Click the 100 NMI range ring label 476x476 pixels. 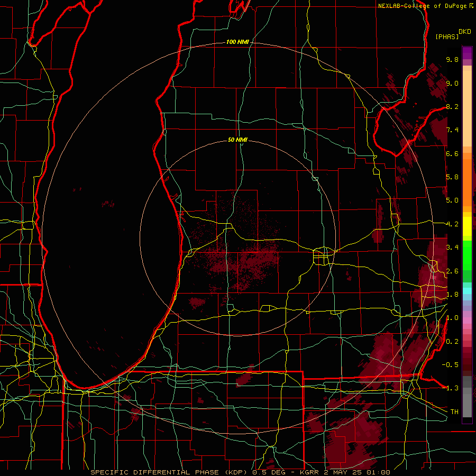point(237,42)
